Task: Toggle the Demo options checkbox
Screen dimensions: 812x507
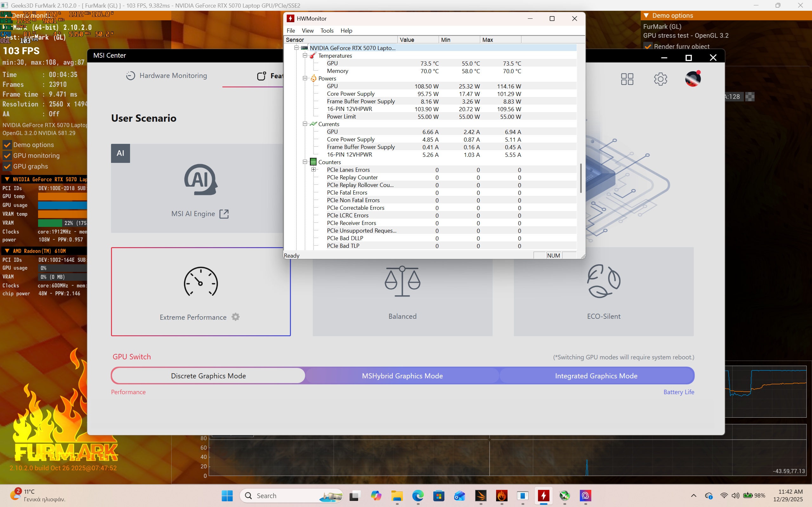Action: coord(7,145)
